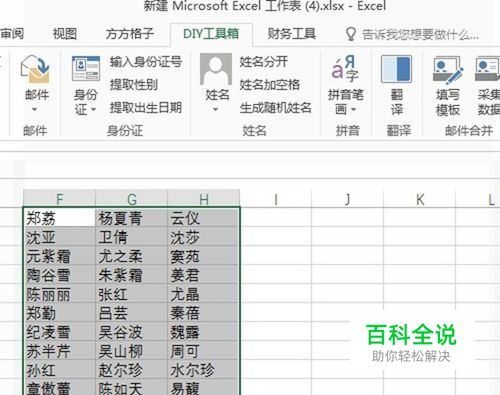This screenshot has width=500, height=395.
Task: Switch to the 审阅 tab
Action: [12, 34]
